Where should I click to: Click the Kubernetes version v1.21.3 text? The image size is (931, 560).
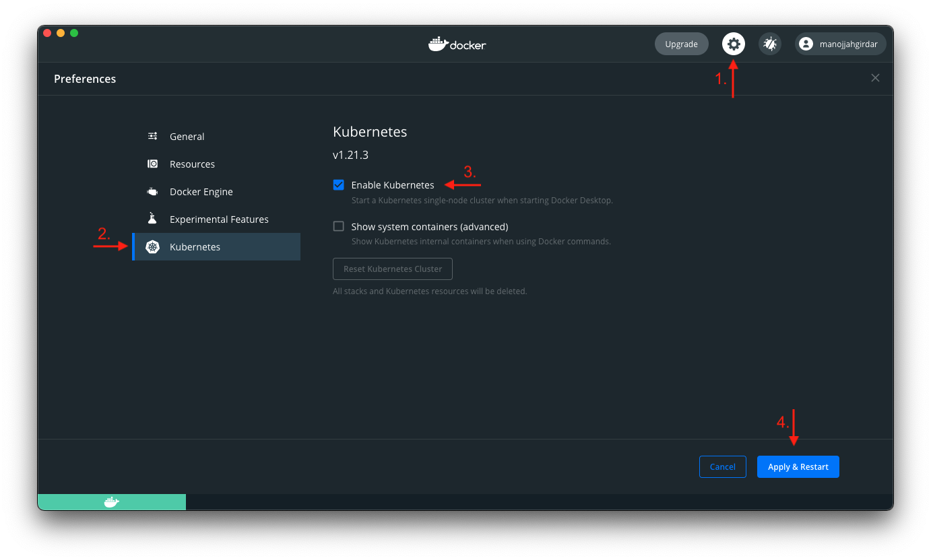point(350,155)
